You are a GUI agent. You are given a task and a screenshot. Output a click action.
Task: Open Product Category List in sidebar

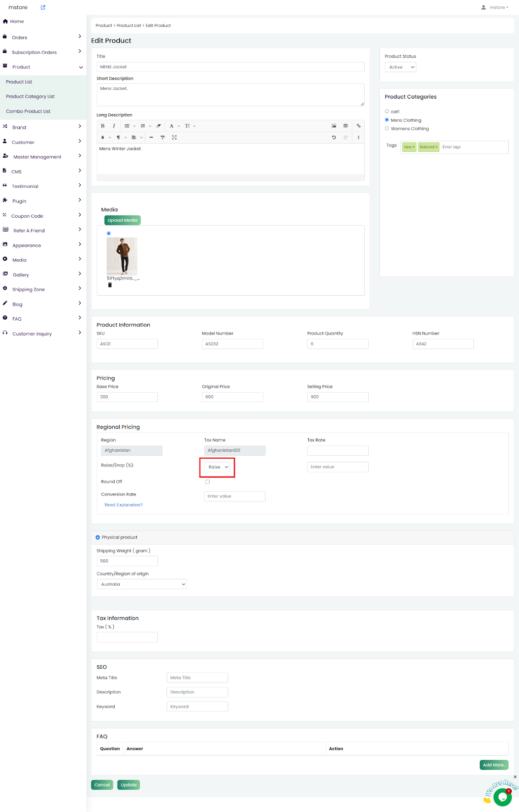point(30,96)
